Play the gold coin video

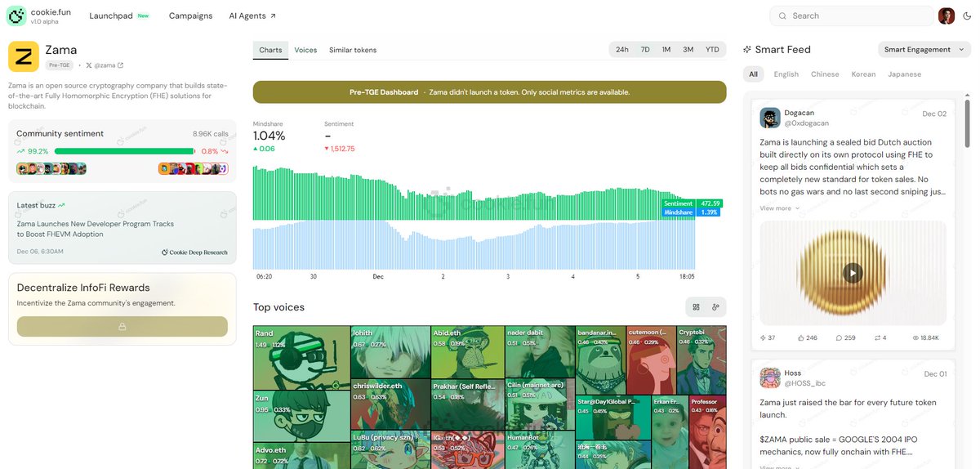(x=853, y=273)
